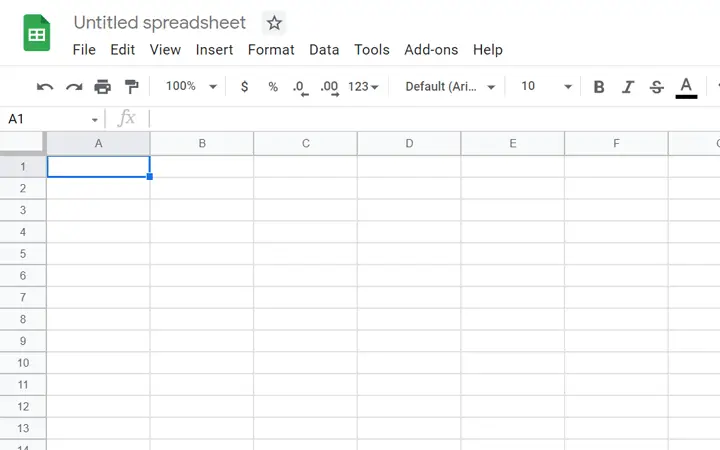Format as percent icon
The width and height of the screenshot is (720, 450).
[273, 87]
